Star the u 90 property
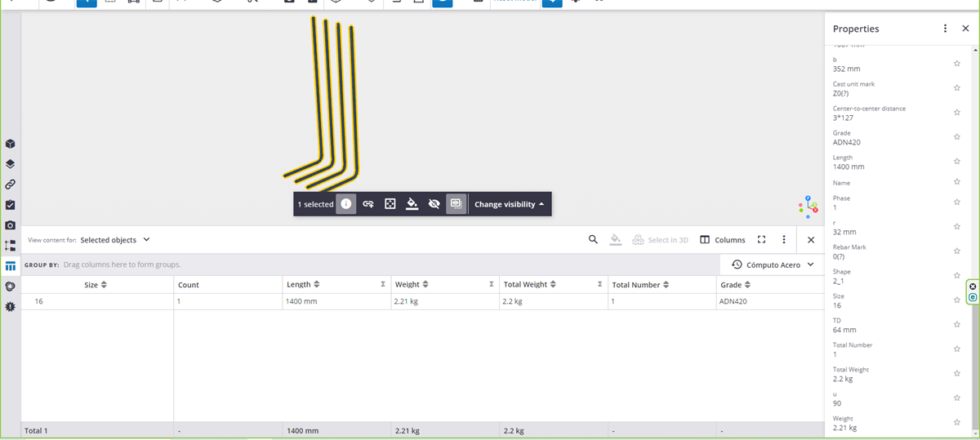This screenshot has height=440, width=980. point(957,398)
